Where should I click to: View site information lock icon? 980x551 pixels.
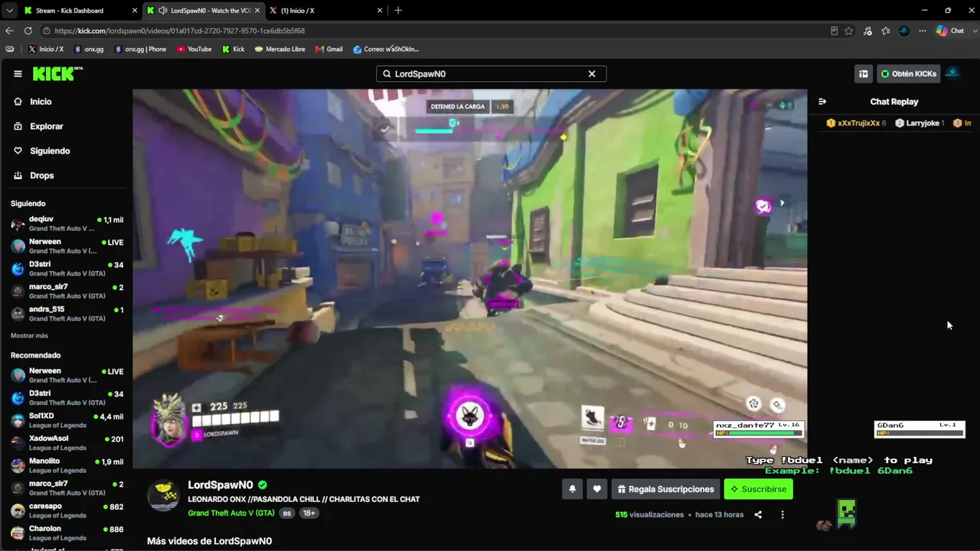click(x=47, y=31)
